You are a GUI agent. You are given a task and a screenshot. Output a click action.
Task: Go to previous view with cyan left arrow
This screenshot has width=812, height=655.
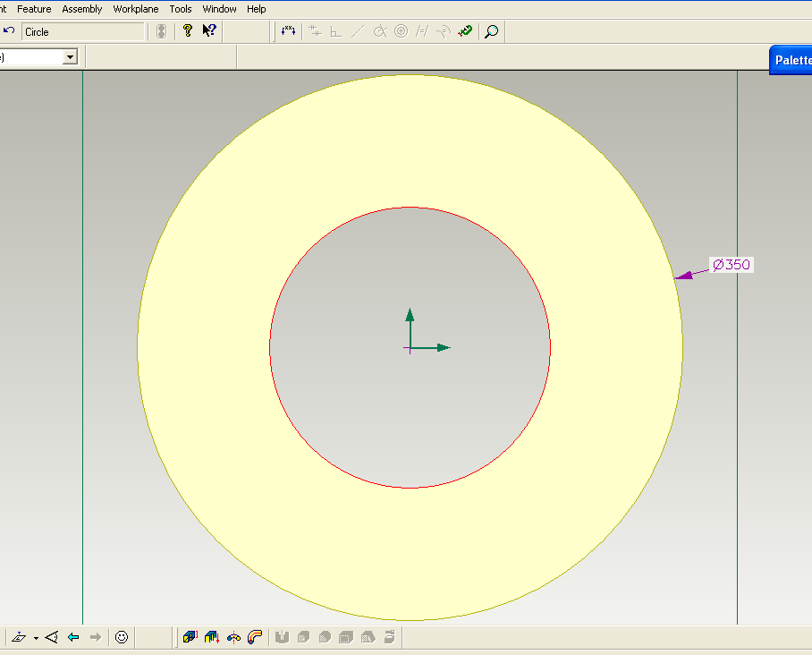[x=73, y=637]
